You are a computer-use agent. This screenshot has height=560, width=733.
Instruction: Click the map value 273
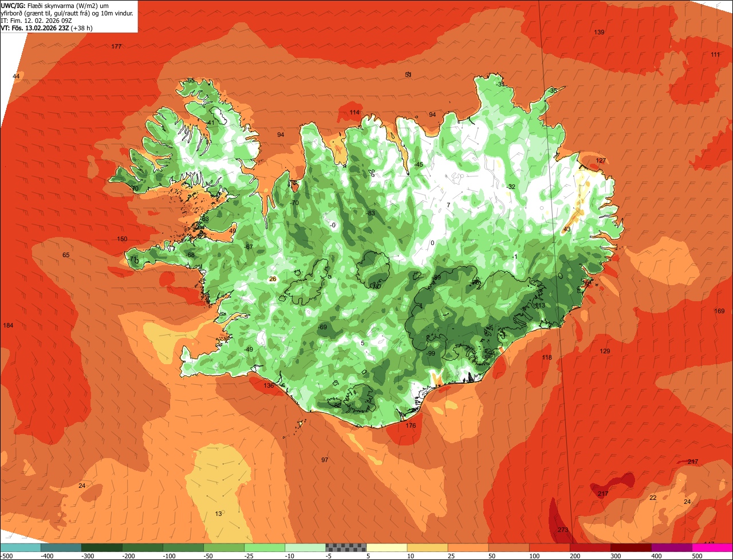[563, 530]
